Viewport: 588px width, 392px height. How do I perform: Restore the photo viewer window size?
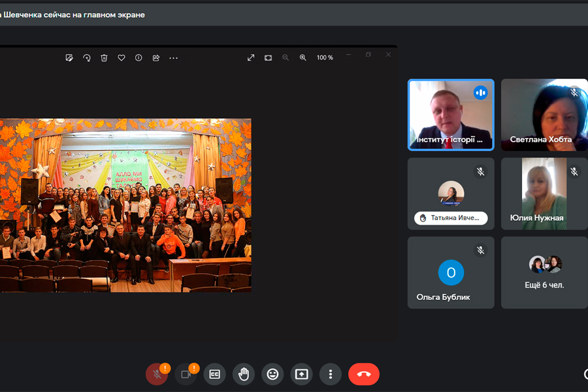coord(368,55)
